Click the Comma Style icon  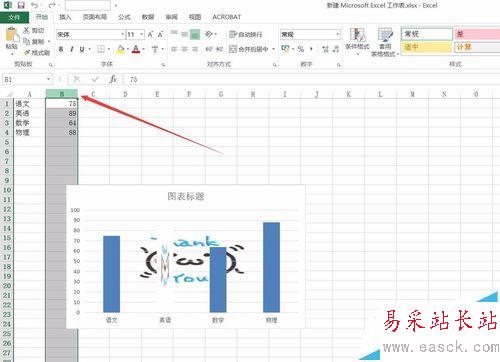coord(311,49)
